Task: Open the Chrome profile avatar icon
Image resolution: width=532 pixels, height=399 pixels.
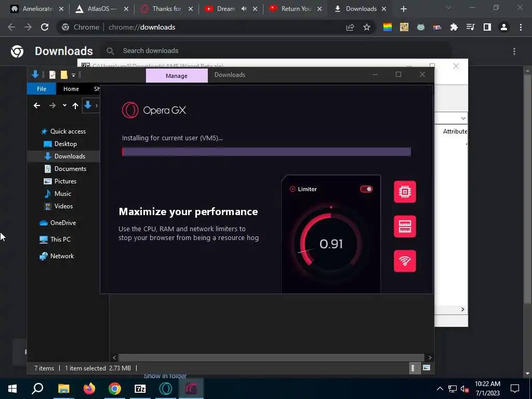Action: coord(504,27)
